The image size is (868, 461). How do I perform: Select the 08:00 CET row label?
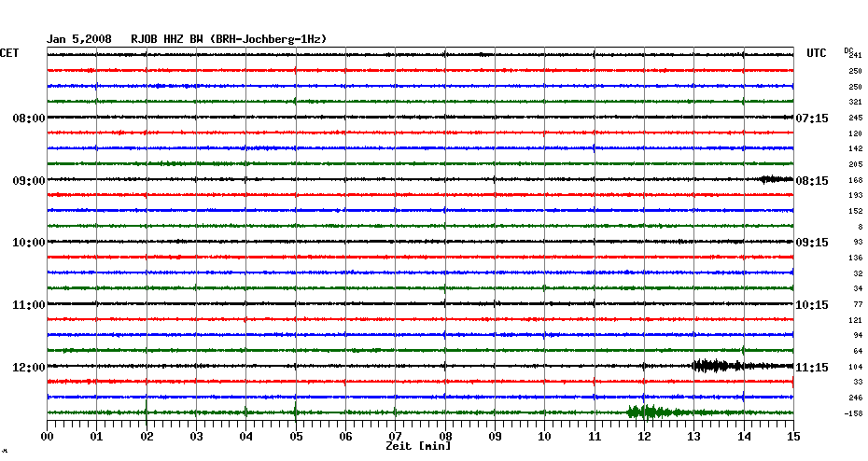click(29, 118)
